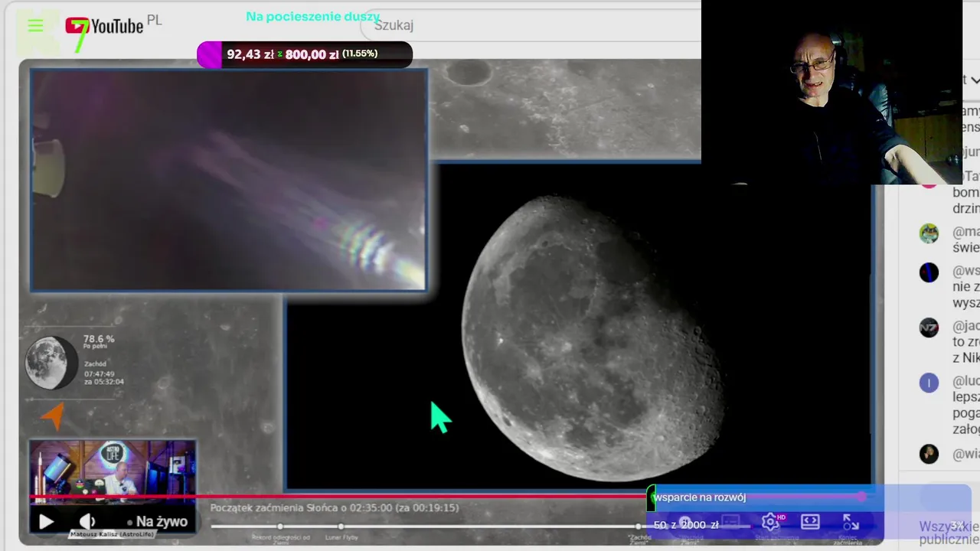980x551 pixels.
Task: Click the 92,43 zł donation goal bar
Action: tap(305, 54)
